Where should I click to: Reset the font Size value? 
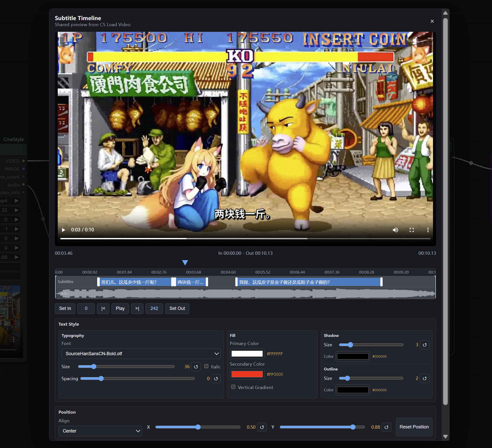[196, 367]
